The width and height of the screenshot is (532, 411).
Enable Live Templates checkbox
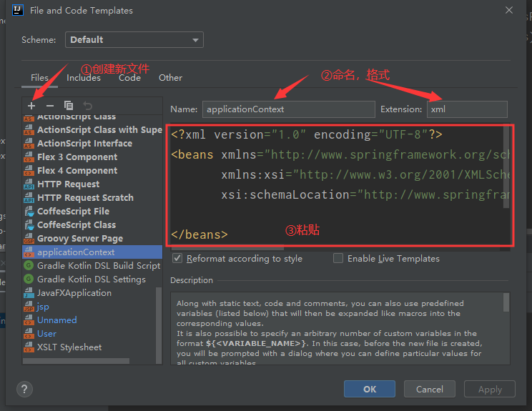tap(338, 259)
